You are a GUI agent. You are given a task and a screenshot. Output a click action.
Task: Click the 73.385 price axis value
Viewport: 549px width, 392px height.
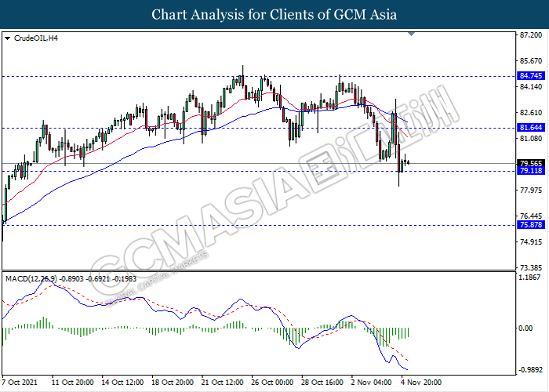click(531, 268)
